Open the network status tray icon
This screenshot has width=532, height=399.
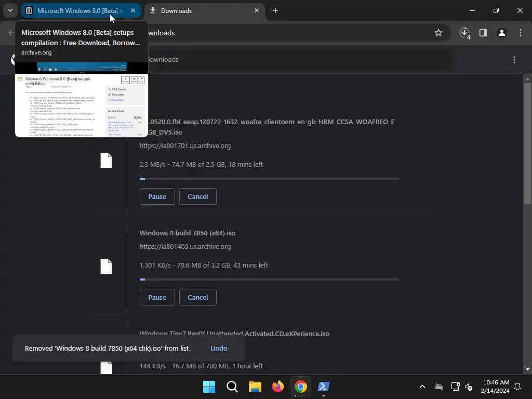(455, 387)
